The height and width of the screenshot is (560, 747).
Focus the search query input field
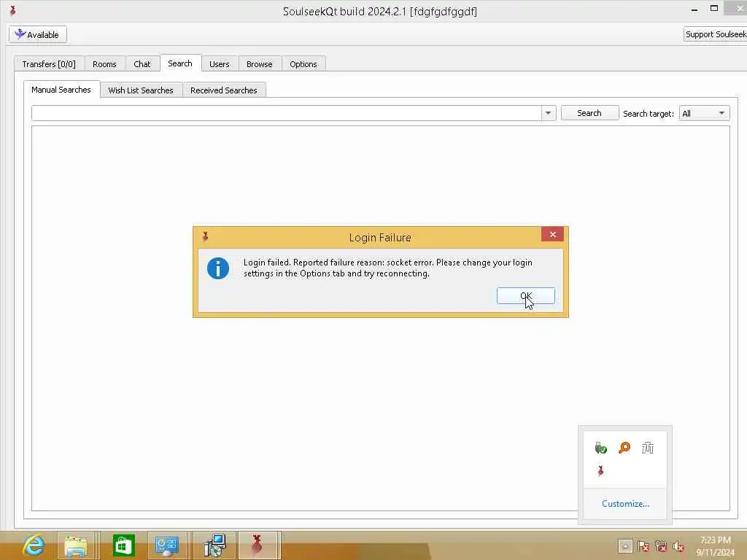[x=286, y=113]
